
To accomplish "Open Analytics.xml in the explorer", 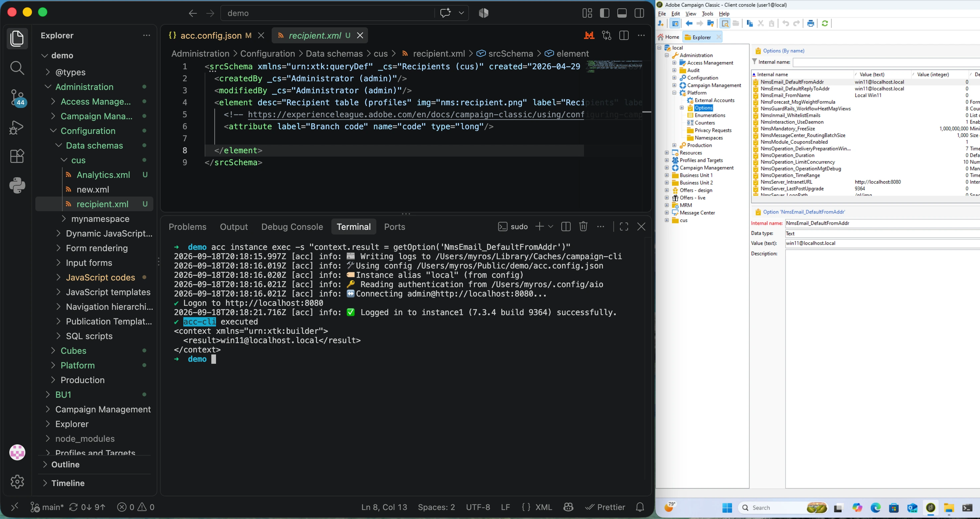I will [103, 175].
